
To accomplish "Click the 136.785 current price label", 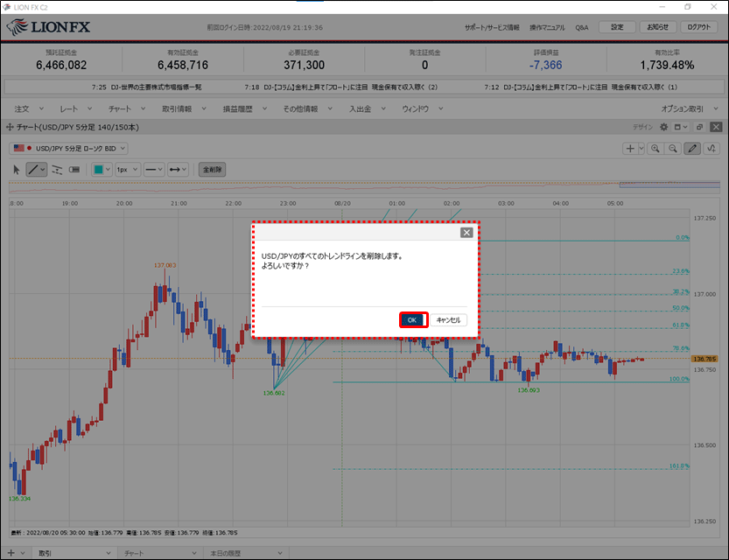I will coord(704,359).
